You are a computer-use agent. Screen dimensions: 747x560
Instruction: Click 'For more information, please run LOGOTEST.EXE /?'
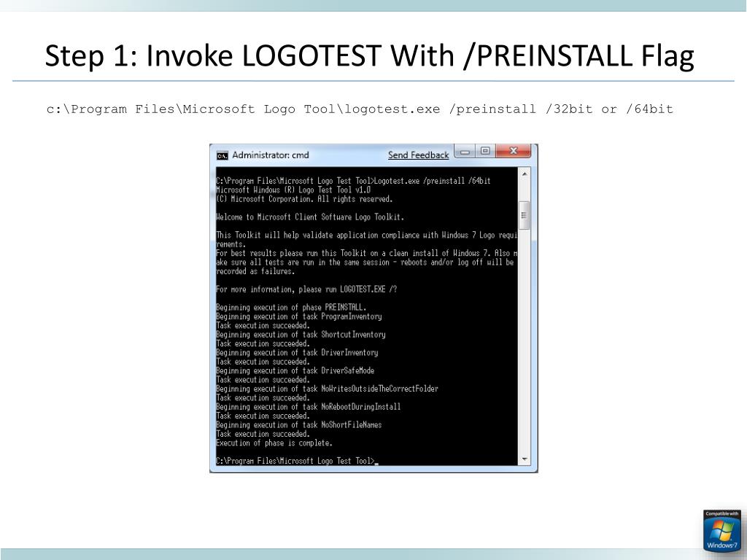pos(306,289)
